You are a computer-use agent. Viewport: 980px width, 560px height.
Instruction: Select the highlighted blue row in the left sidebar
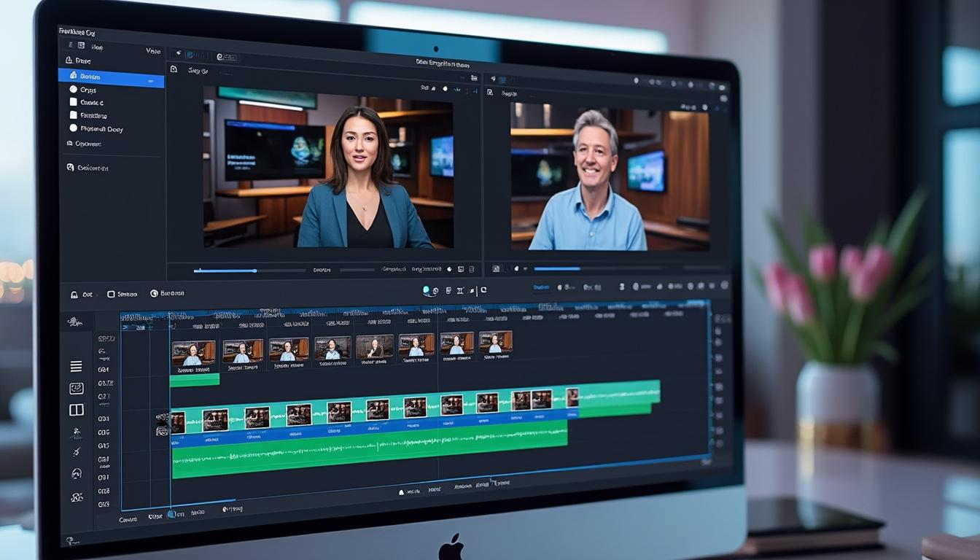tap(111, 77)
